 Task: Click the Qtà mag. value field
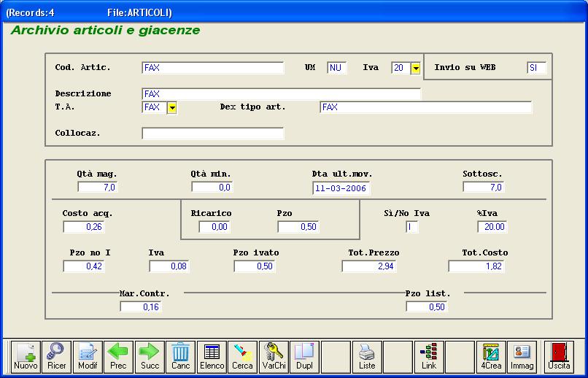[x=98, y=187]
